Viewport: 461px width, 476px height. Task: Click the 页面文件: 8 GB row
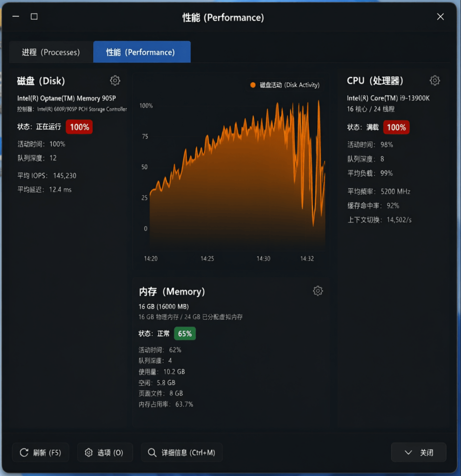tap(161, 393)
